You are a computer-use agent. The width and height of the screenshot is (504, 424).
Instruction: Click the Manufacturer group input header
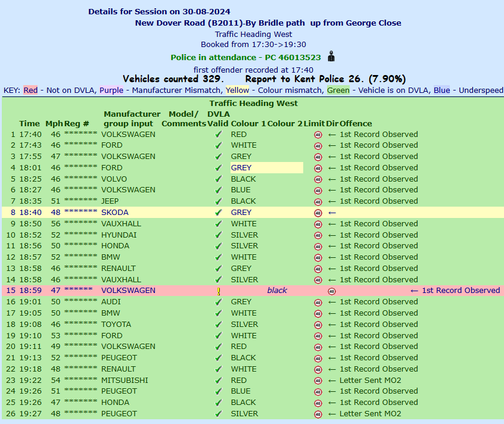(132, 119)
